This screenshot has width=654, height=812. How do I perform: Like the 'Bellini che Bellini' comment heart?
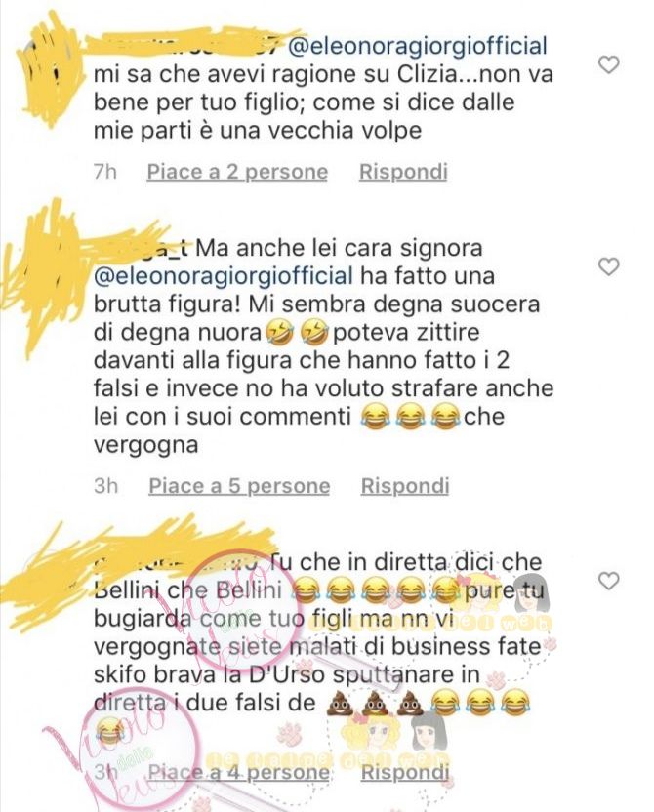point(608,582)
